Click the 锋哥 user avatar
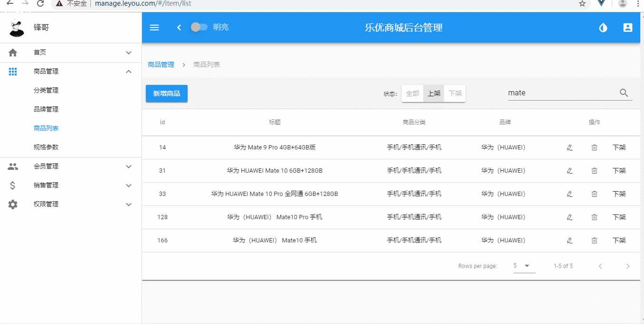 click(x=17, y=28)
